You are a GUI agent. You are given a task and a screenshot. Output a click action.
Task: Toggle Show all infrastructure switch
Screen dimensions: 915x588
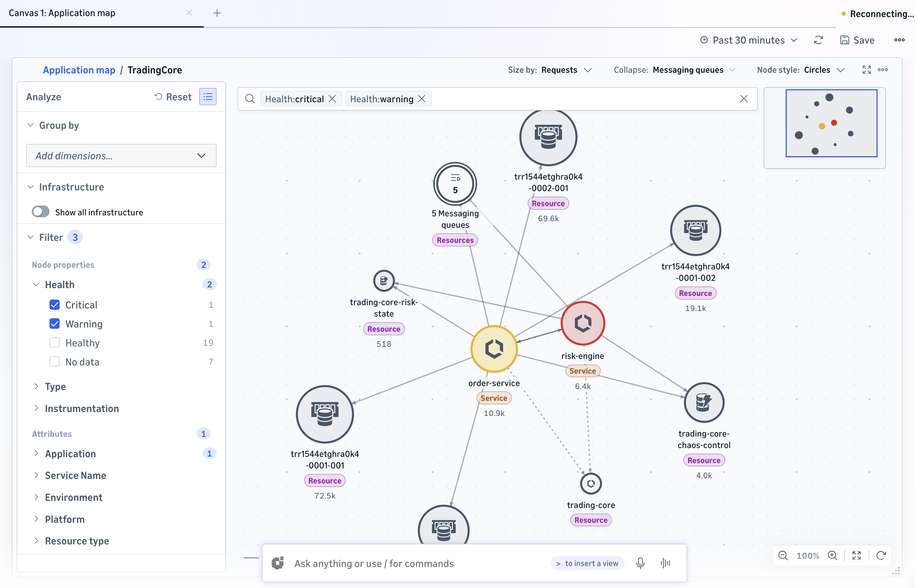[x=40, y=211]
